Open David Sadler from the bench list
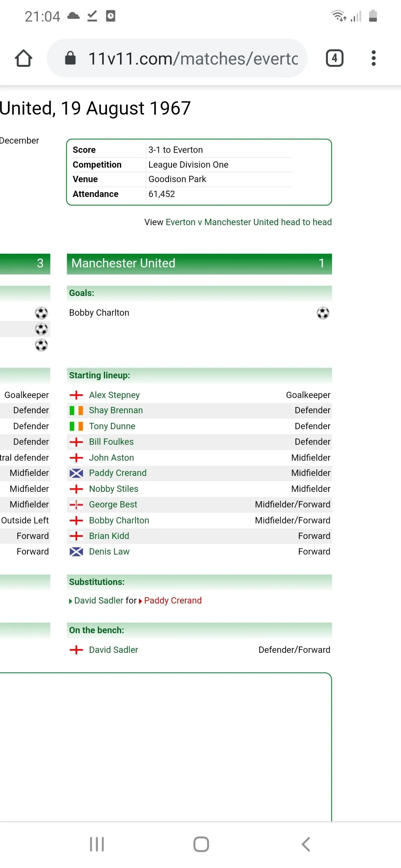Screen dimensions: 401x868 tap(114, 650)
